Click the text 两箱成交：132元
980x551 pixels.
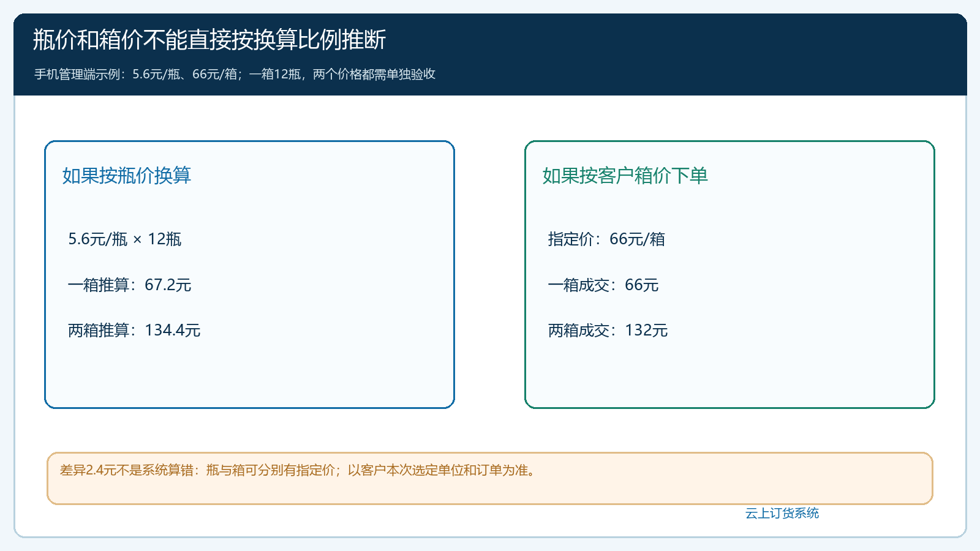click(x=608, y=330)
